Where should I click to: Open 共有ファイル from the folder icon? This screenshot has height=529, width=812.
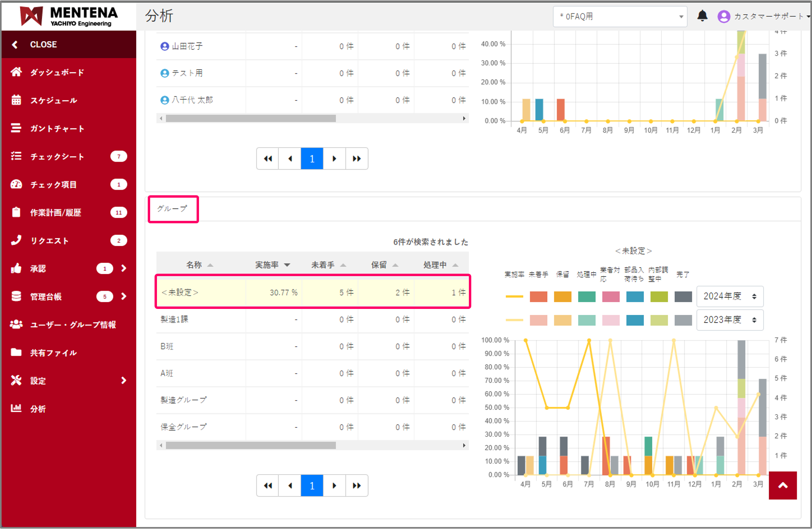(x=16, y=353)
